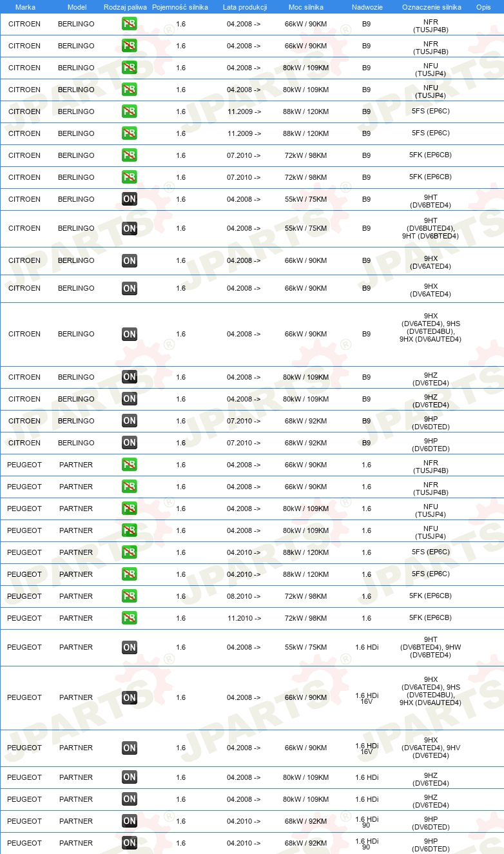Click diesel ON icon in Peugeot DV6AUTED4 row

coord(130,697)
